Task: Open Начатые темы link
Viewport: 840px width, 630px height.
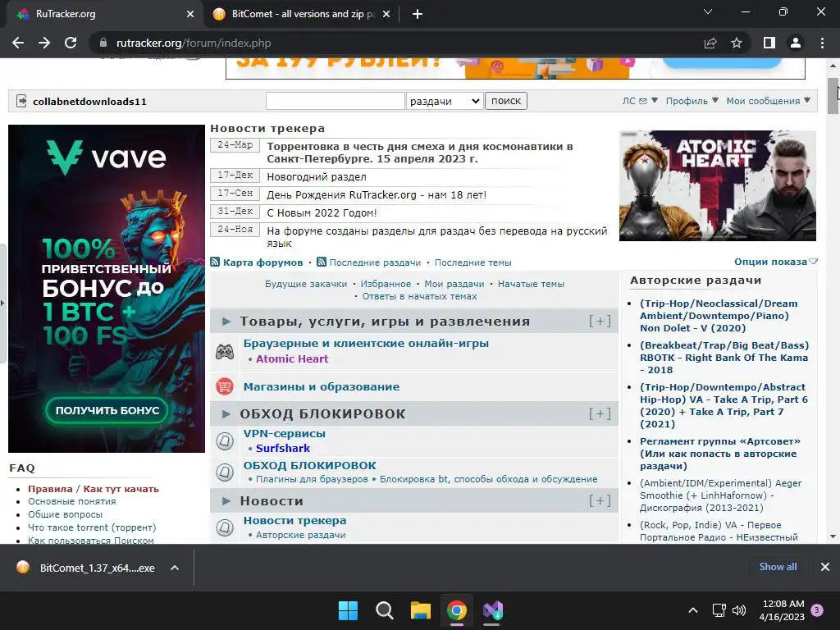Action: click(x=531, y=284)
